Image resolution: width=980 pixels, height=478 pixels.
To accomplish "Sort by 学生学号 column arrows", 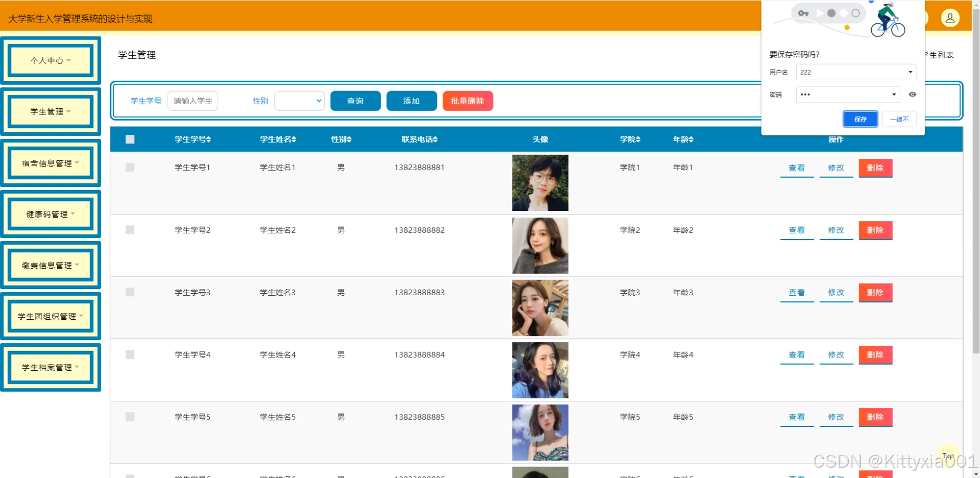I will 209,140.
